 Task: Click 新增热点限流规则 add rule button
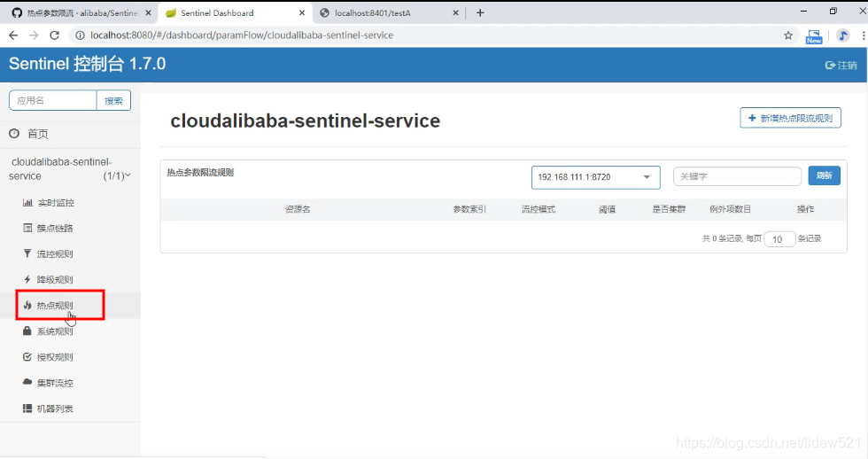[790, 118]
